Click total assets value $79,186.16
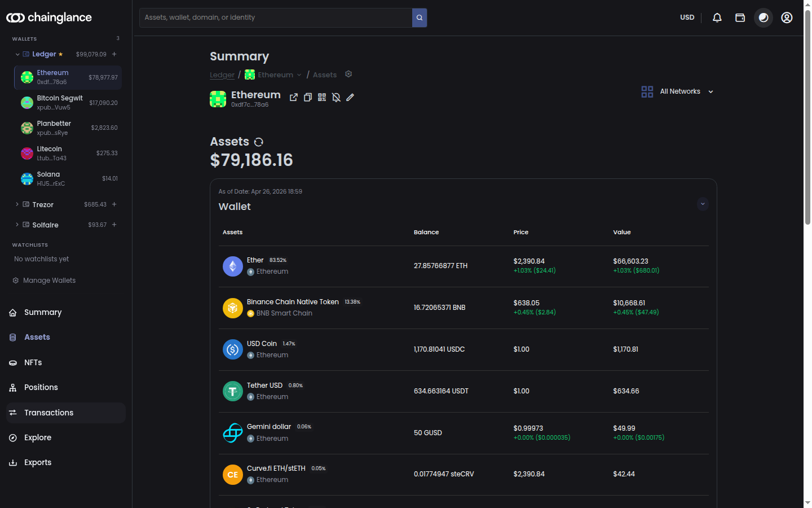 coord(251,160)
